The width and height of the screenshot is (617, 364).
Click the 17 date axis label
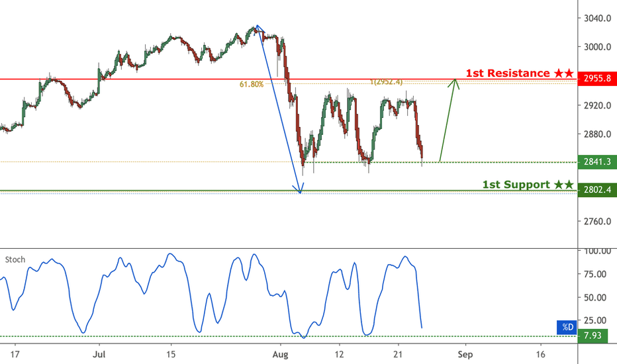click(x=15, y=355)
